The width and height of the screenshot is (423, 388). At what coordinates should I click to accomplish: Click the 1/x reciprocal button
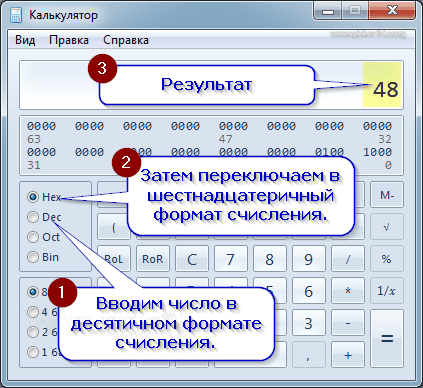387,291
